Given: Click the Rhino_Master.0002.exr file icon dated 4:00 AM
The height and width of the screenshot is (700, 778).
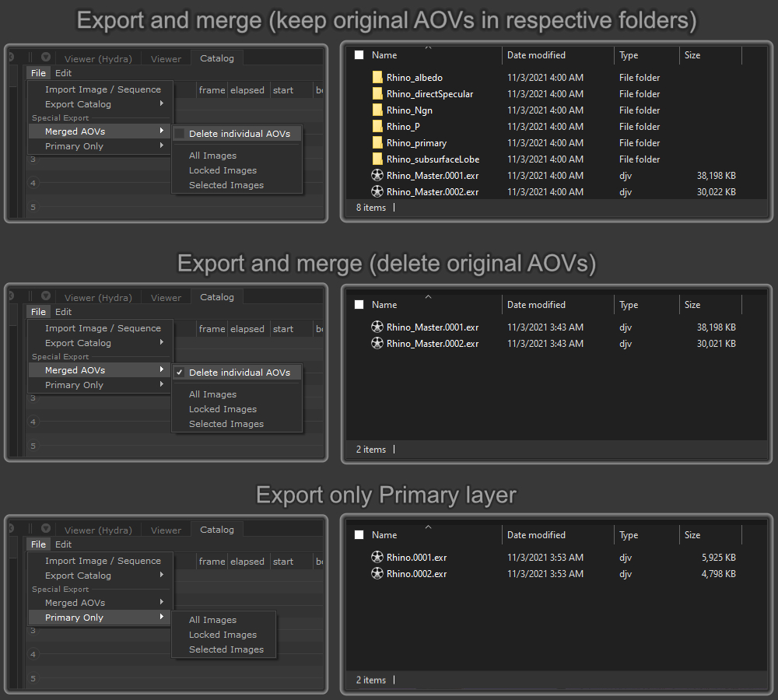Looking at the screenshot, I should (377, 191).
